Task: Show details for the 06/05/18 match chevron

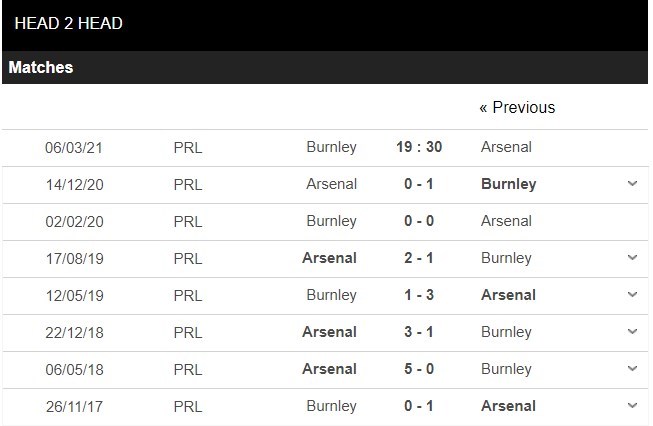Action: [632, 369]
